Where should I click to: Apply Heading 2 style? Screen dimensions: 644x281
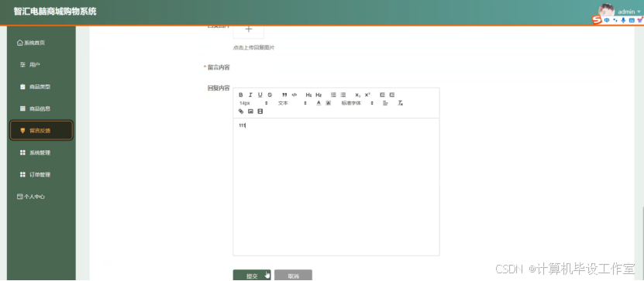[x=319, y=94]
